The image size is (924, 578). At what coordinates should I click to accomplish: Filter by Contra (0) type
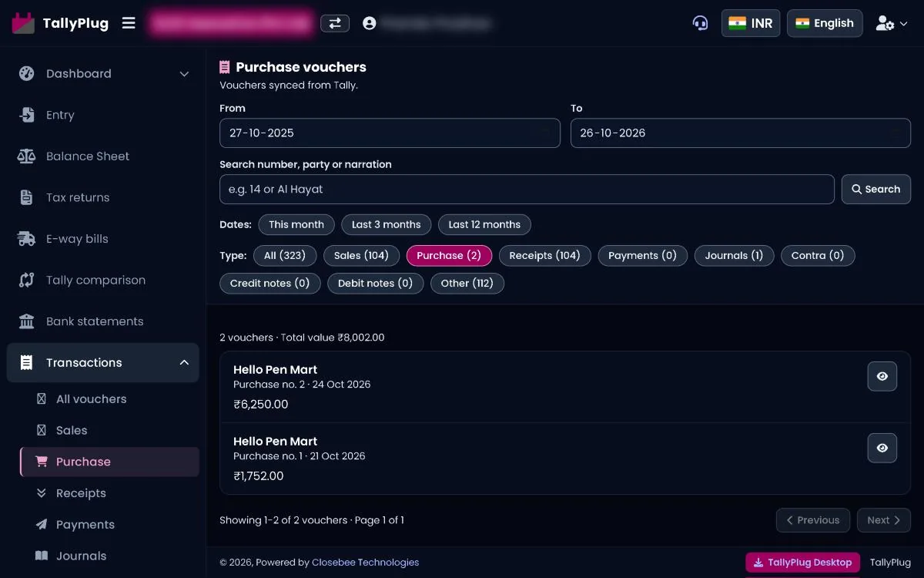[x=818, y=255]
